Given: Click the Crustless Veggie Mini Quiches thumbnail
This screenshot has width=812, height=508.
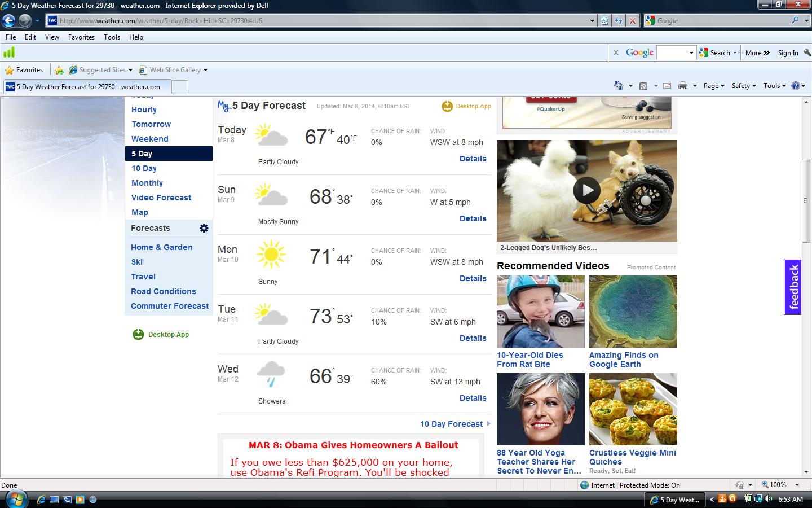Looking at the screenshot, I should [x=633, y=409].
